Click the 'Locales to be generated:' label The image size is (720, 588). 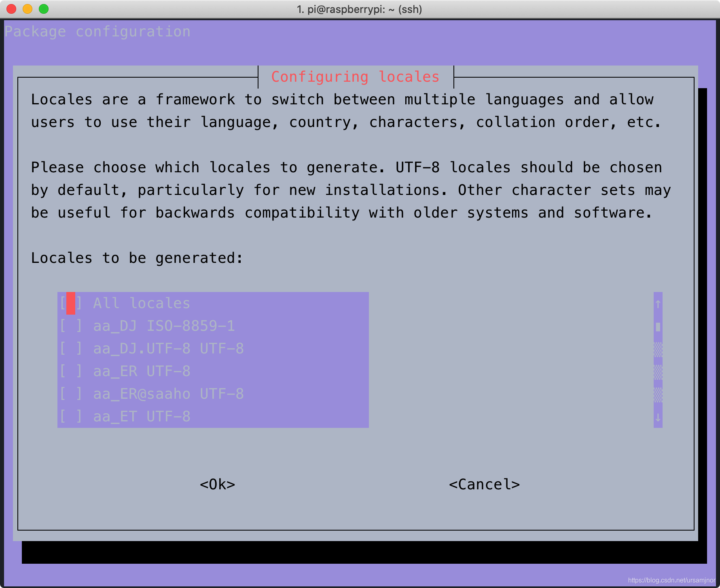pyautogui.click(x=137, y=258)
